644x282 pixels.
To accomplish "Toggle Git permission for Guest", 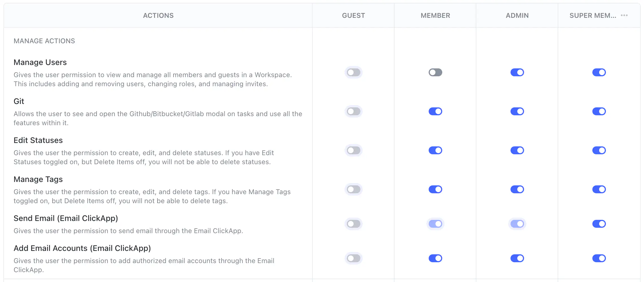I will (x=354, y=111).
